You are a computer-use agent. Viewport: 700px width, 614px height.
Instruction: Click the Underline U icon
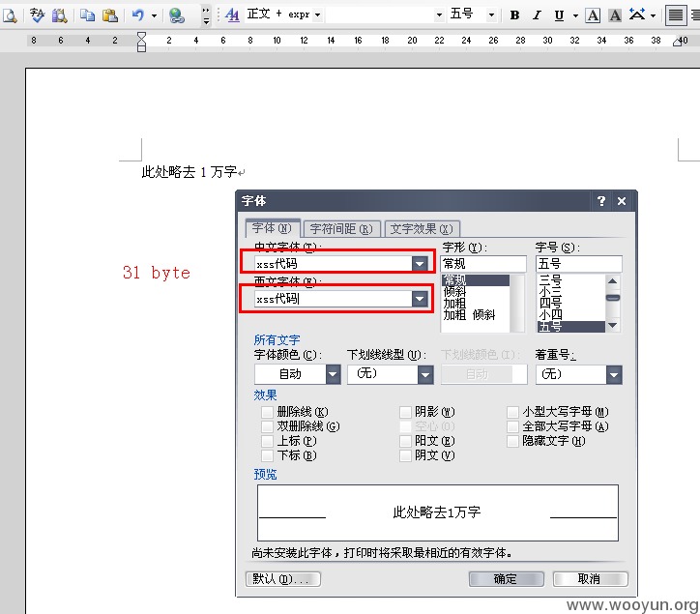tap(559, 15)
